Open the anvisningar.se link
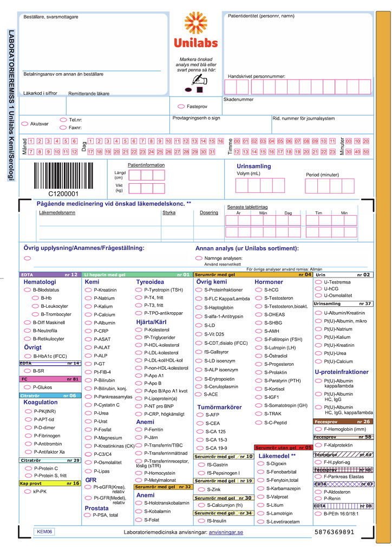The image size is (392, 555). (x=226, y=532)
